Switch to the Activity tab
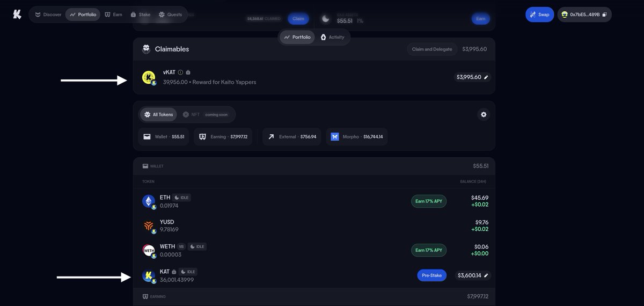644x306 pixels. click(332, 37)
